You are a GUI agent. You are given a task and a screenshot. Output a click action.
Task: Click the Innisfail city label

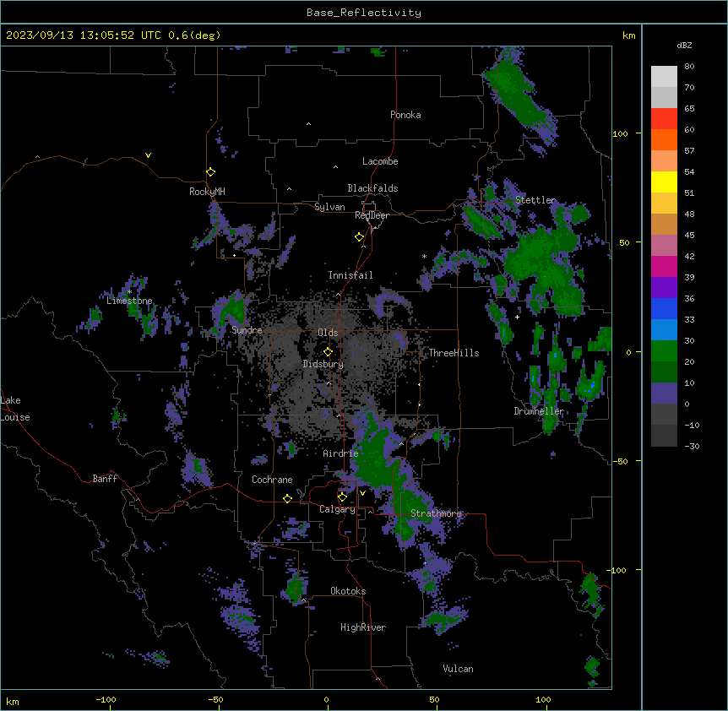[x=350, y=275]
